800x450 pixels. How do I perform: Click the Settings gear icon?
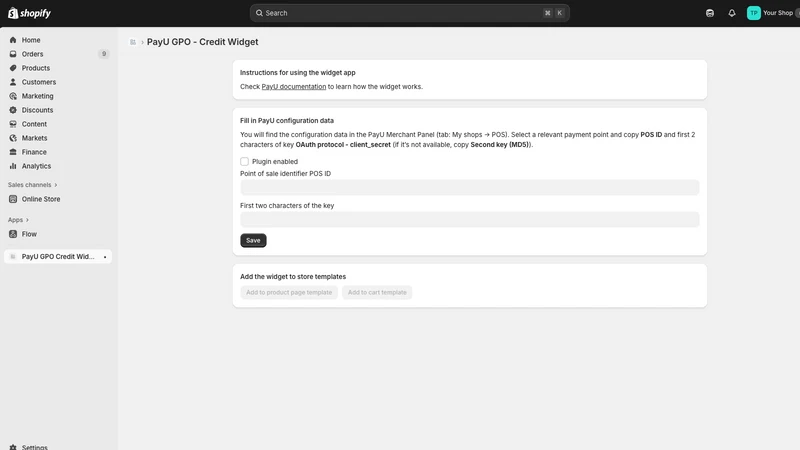(x=13, y=447)
